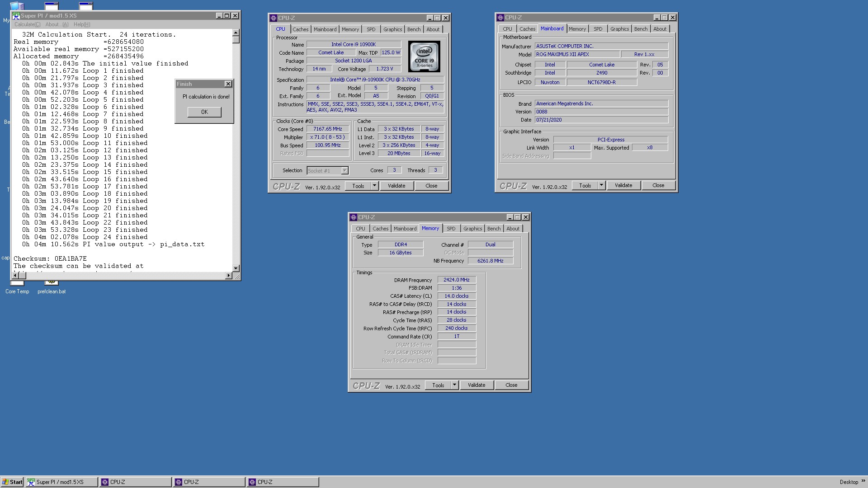The width and height of the screenshot is (868, 488).
Task: Click the Start button on taskbar
Action: tap(13, 482)
